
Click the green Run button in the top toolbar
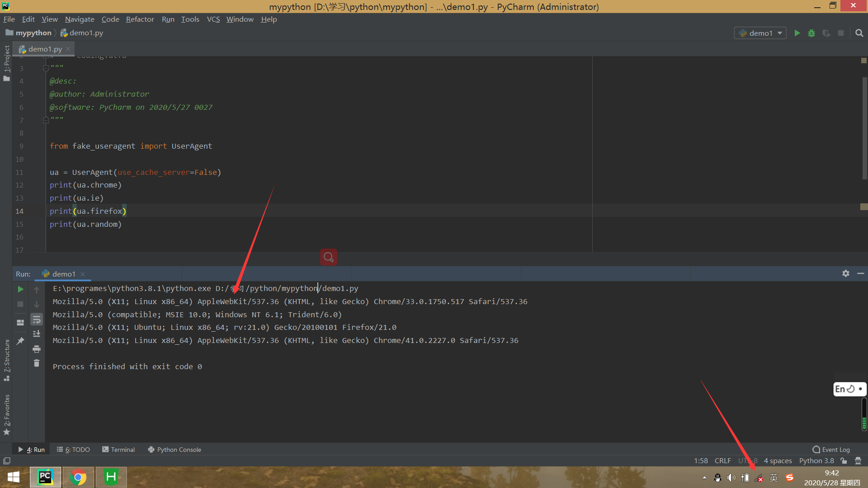797,33
